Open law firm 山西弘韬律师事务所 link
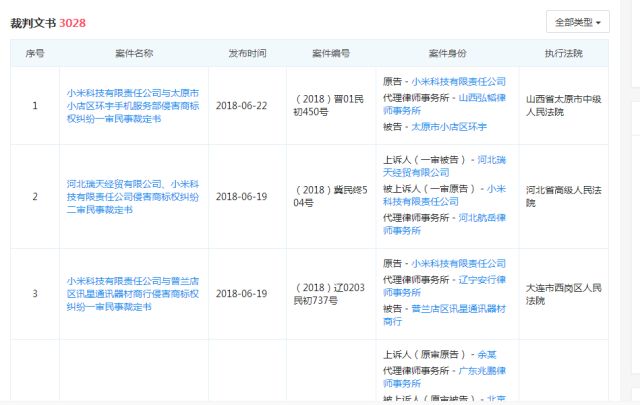Screen dimensions: 640x405 [444, 104]
